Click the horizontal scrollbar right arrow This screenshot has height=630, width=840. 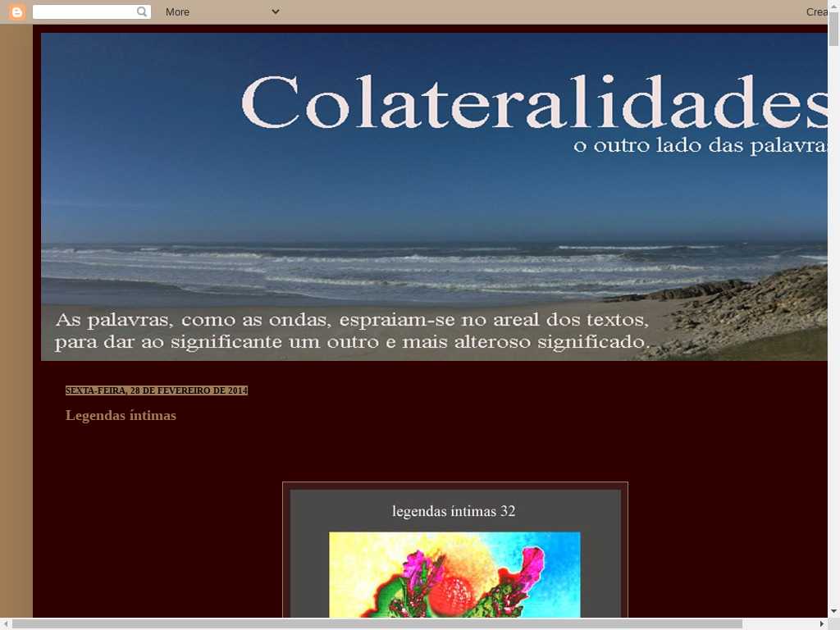822,623
